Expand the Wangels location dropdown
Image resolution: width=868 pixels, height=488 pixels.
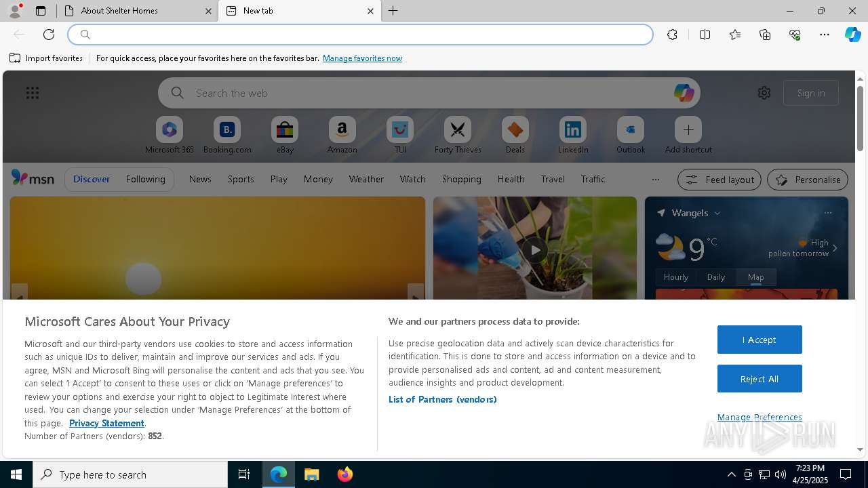[x=717, y=213]
